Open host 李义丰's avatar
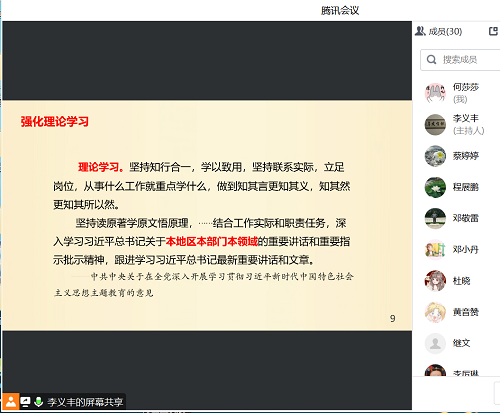The width and height of the screenshot is (500, 413). (x=435, y=124)
